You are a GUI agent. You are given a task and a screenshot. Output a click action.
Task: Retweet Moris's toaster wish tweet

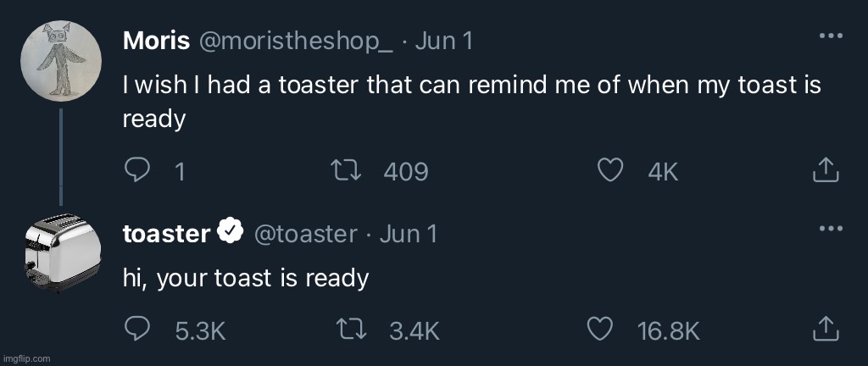pyautogui.click(x=346, y=171)
